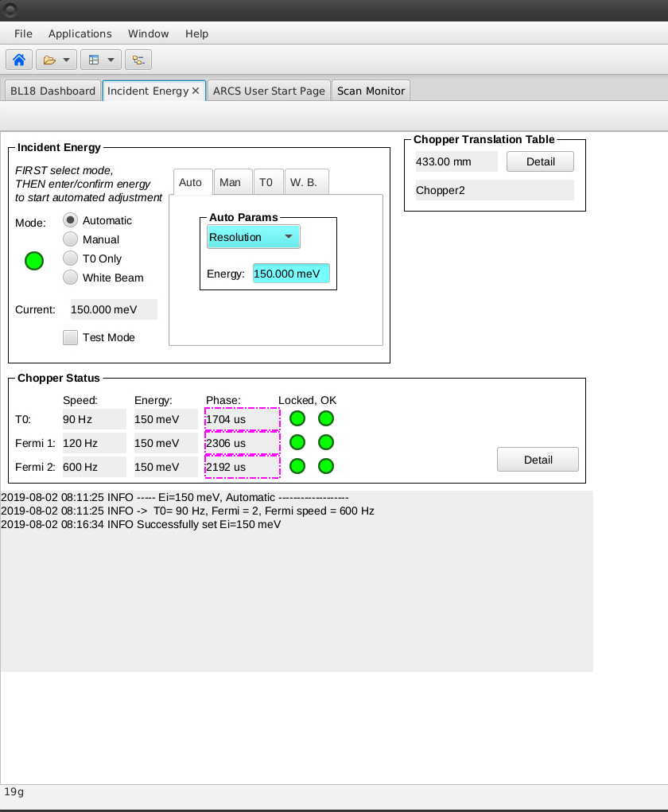Click Detail button in Chopper Translation Table

click(x=540, y=161)
